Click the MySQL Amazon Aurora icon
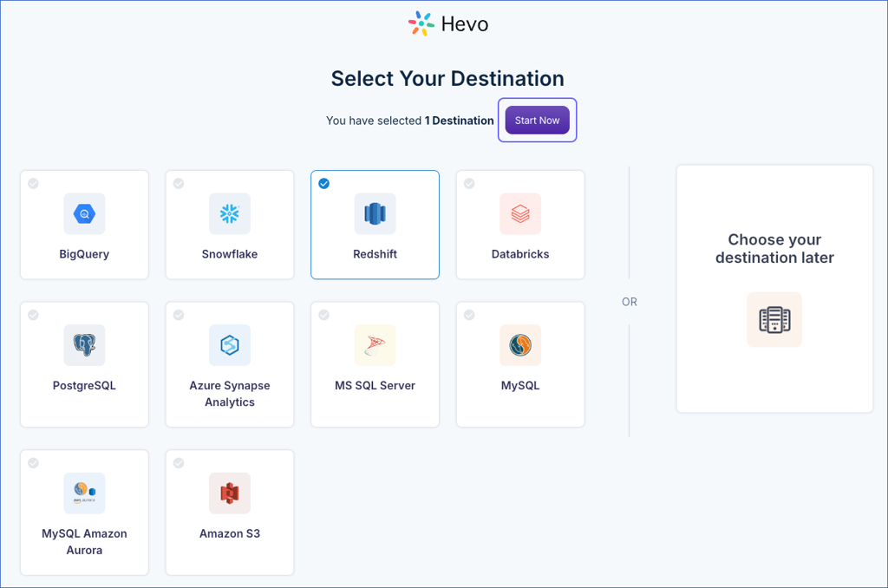 pyautogui.click(x=84, y=493)
